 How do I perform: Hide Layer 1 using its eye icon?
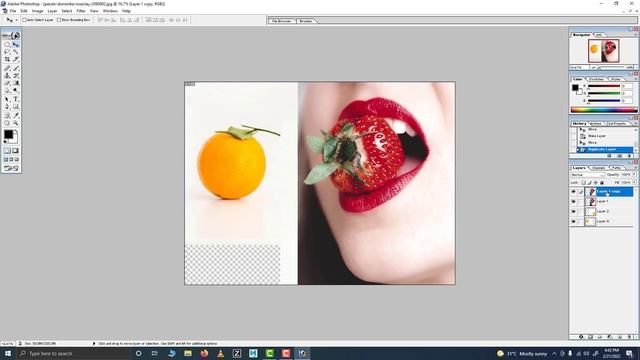[x=573, y=201]
